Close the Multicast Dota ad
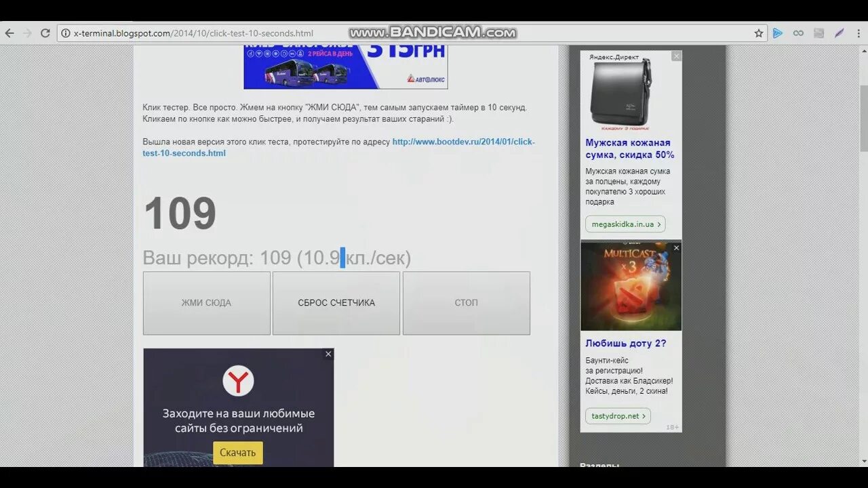This screenshot has height=488, width=868. click(676, 248)
